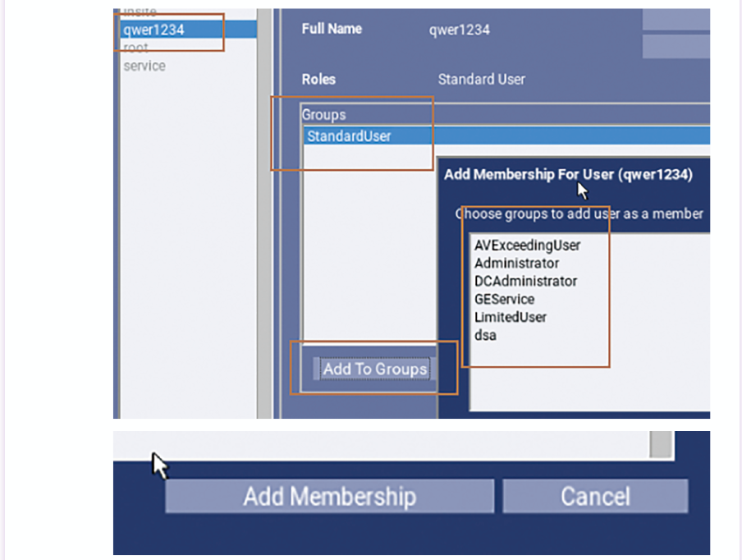742x560 pixels.
Task: Select the LimitedUser group
Action: 510,317
